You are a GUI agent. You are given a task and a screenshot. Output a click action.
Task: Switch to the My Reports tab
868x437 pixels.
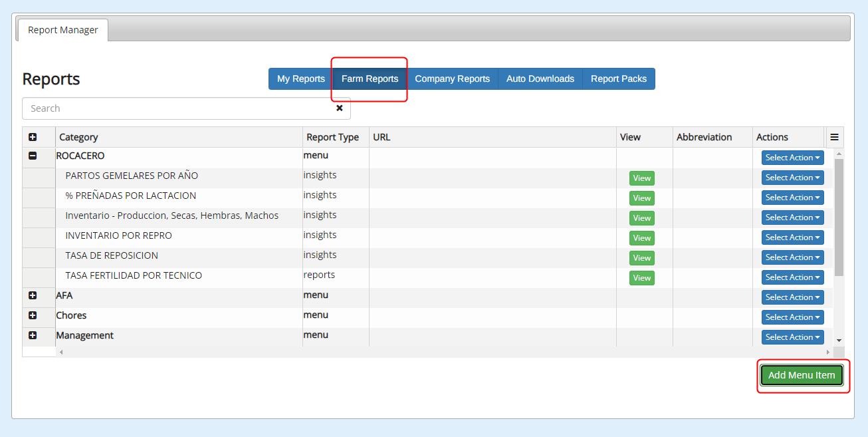(300, 78)
